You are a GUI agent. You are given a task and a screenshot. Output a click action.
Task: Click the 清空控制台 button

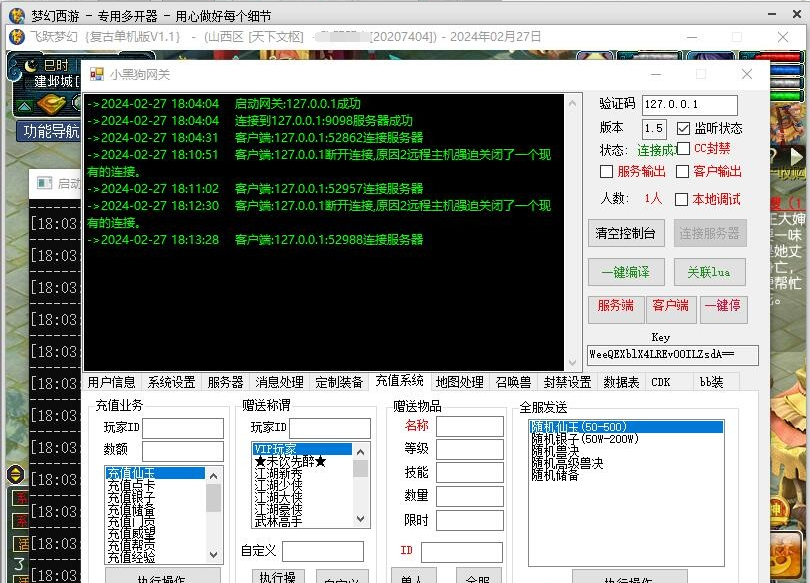625,233
